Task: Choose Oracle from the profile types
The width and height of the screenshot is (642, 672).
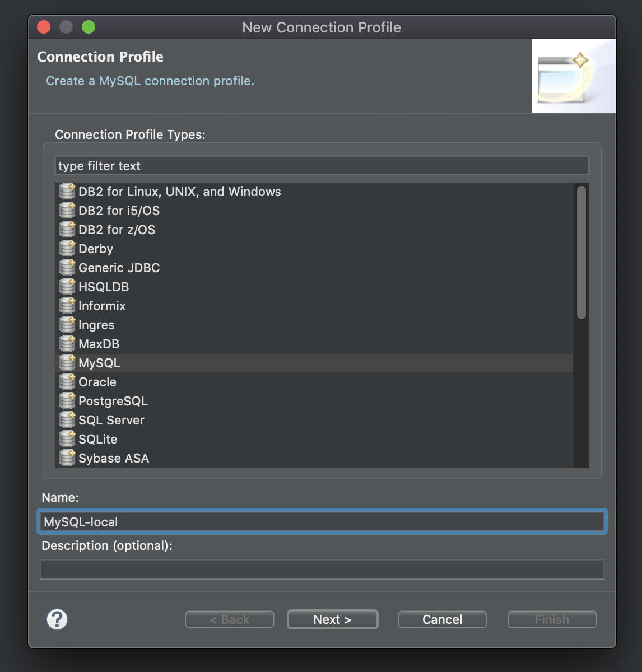Action: point(314,382)
